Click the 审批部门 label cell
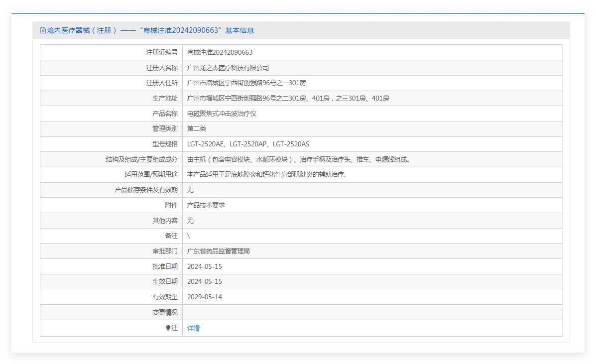Screen dimensions: 596x364 (x=112, y=251)
